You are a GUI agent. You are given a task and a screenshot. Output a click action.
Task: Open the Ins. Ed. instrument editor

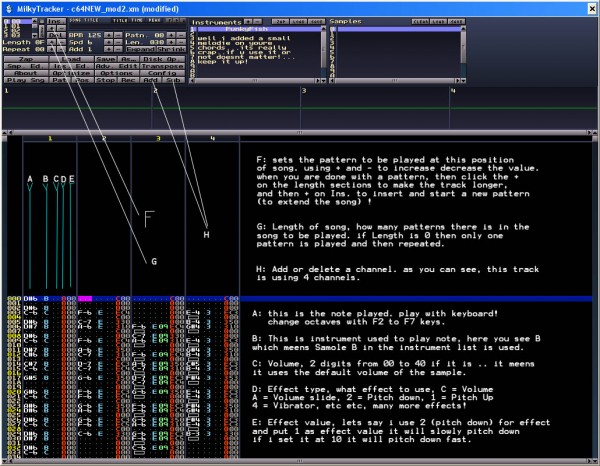tap(72, 66)
